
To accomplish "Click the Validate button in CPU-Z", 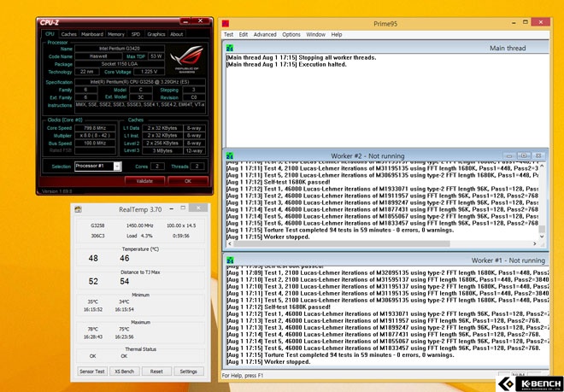I will pos(144,181).
